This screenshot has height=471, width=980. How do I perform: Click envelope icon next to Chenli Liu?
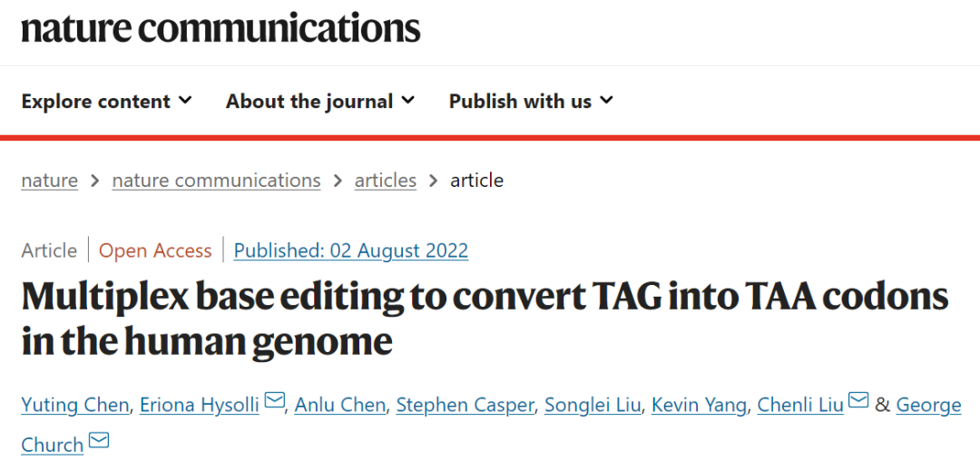click(857, 402)
